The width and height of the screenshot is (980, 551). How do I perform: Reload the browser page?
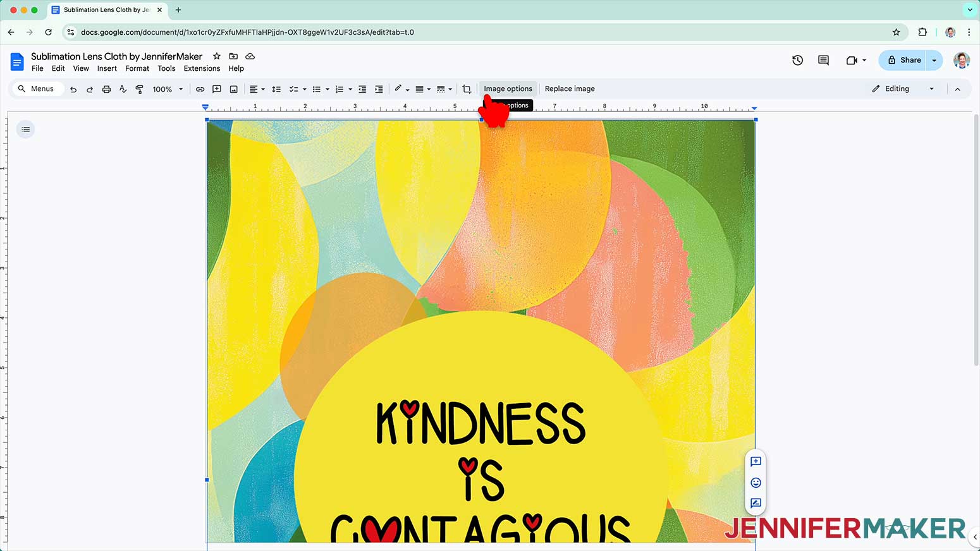click(x=48, y=32)
